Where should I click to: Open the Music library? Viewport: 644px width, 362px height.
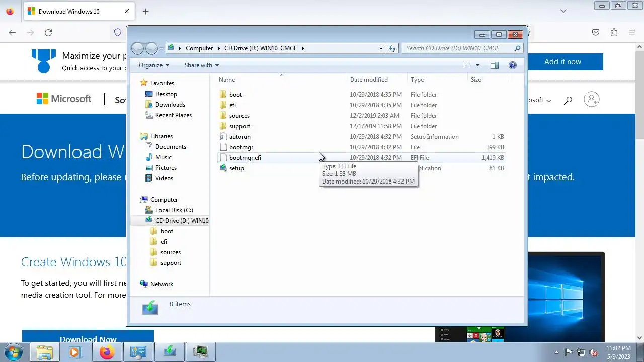[163, 157]
